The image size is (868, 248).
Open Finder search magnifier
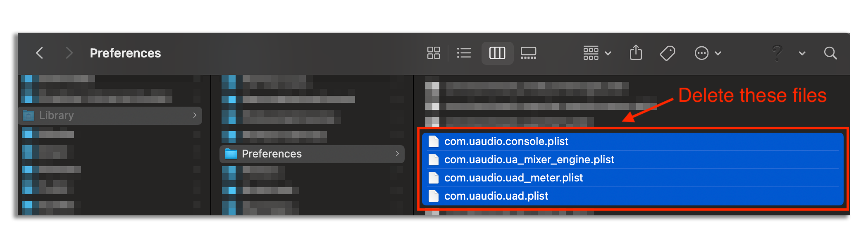pos(830,53)
